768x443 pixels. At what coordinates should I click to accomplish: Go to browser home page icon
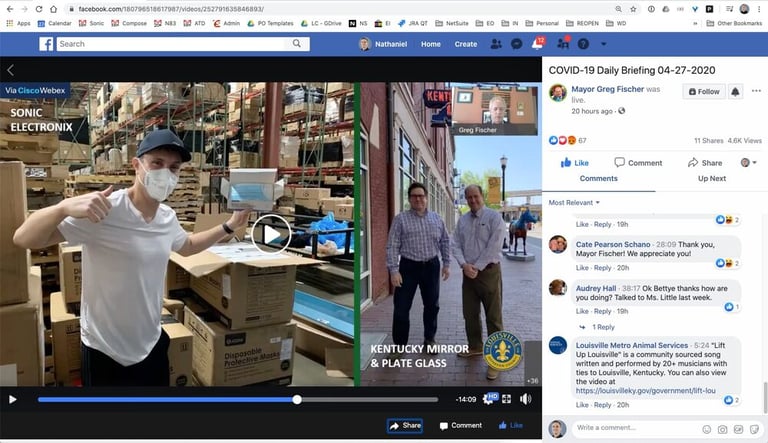point(53,9)
